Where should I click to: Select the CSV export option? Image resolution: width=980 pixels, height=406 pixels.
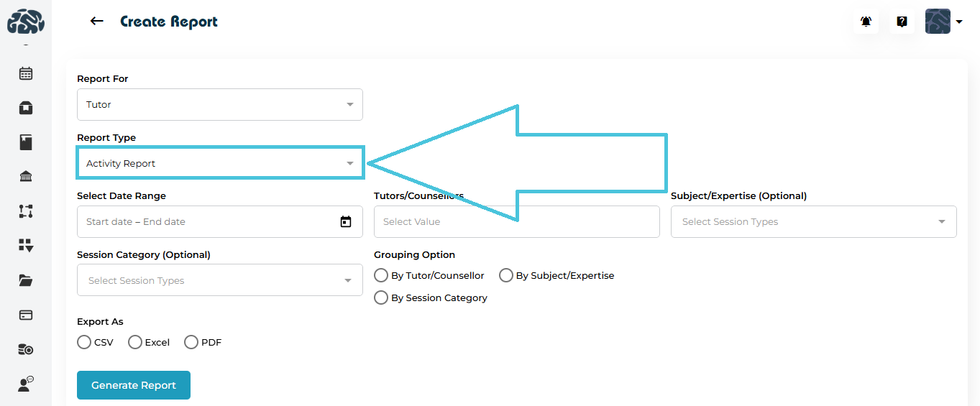point(84,342)
